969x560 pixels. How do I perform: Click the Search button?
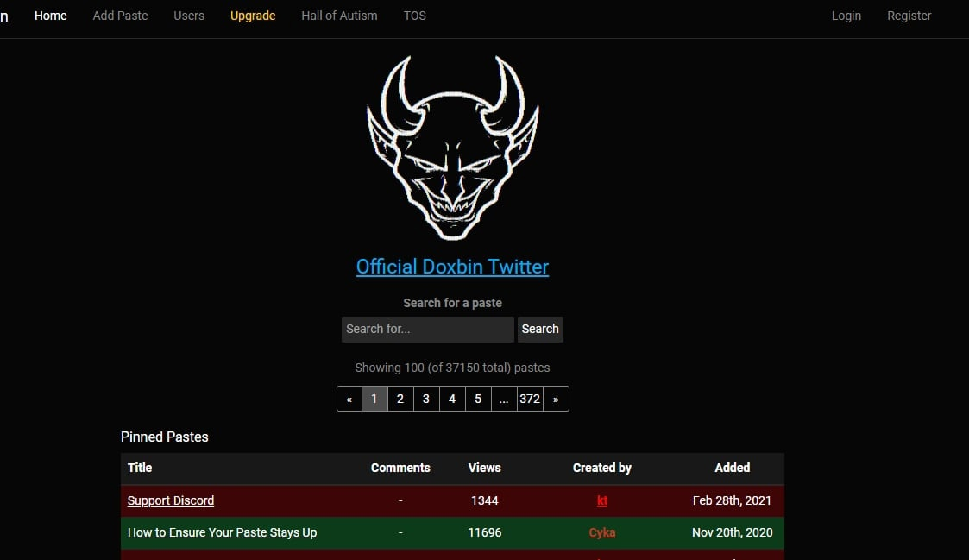(x=540, y=329)
